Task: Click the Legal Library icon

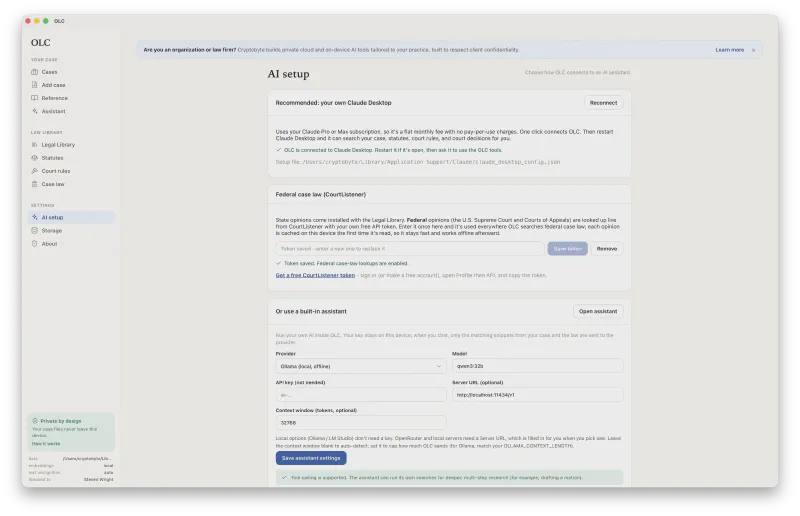Action: [35, 145]
